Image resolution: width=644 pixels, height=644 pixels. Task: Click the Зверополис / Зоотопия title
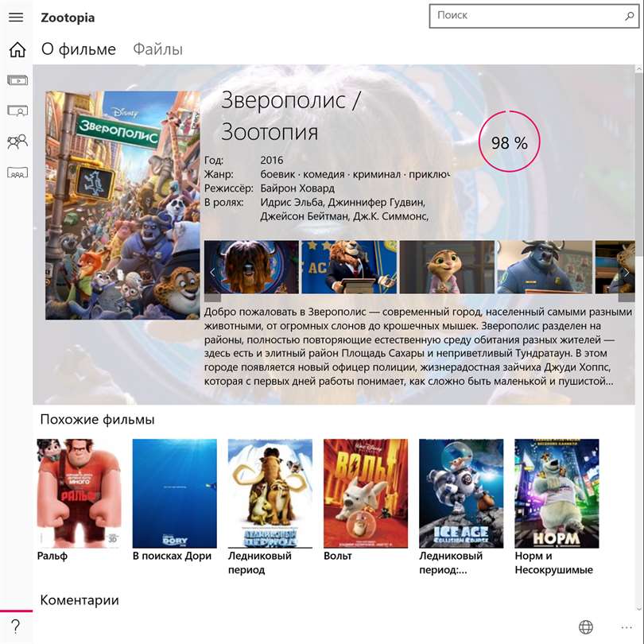[291, 116]
